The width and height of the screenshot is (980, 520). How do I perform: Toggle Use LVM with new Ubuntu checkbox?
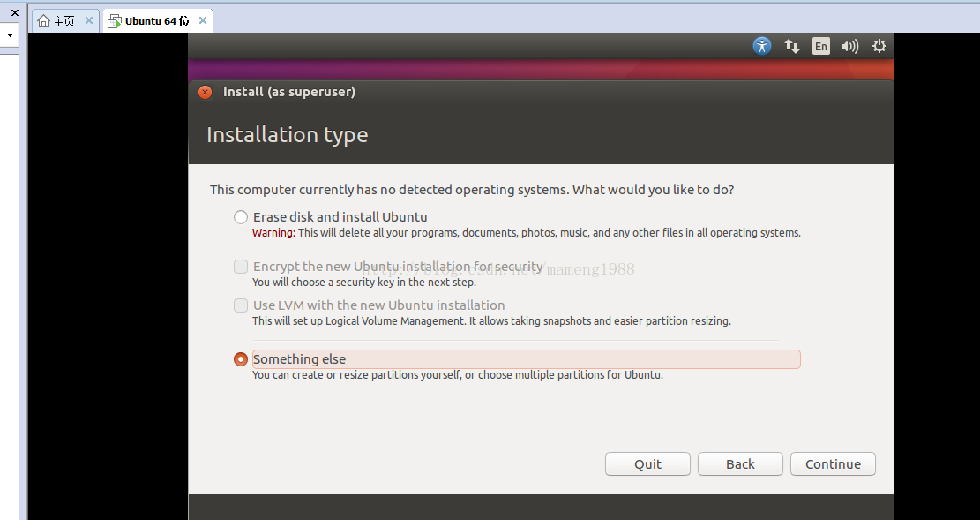241,305
